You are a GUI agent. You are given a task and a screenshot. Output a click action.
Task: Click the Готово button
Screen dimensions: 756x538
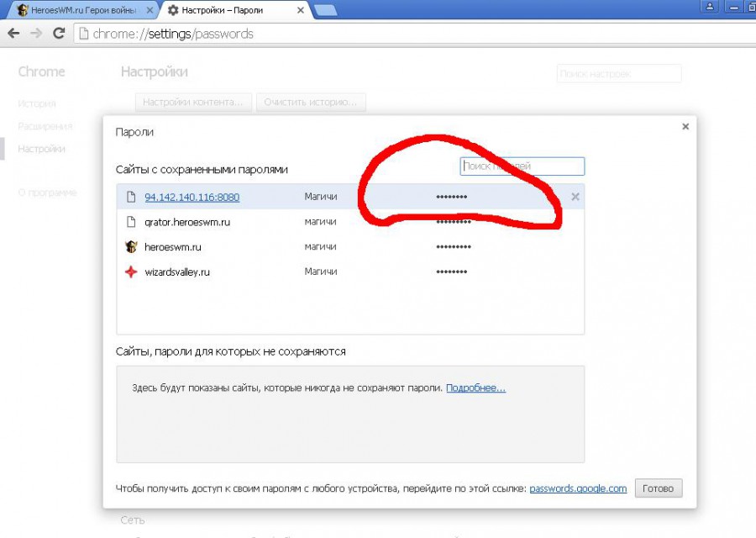tap(658, 488)
